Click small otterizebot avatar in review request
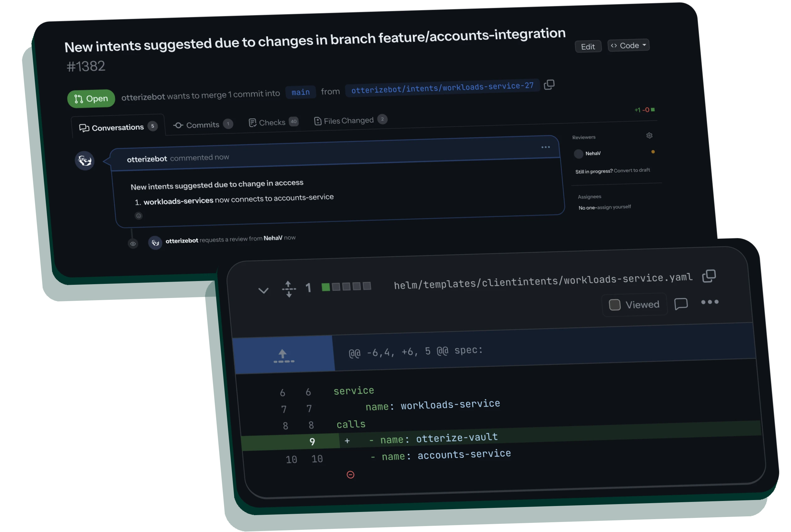 pos(155,243)
